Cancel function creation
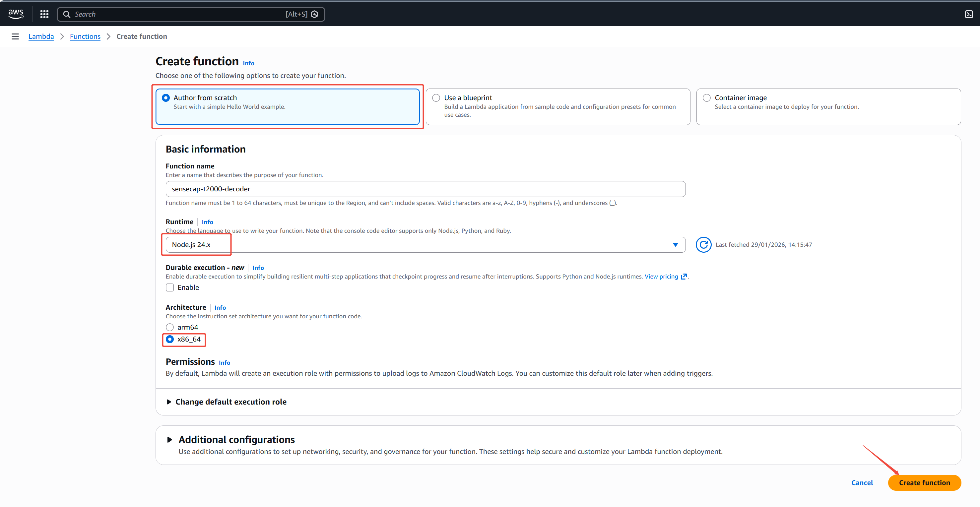 [862, 483]
